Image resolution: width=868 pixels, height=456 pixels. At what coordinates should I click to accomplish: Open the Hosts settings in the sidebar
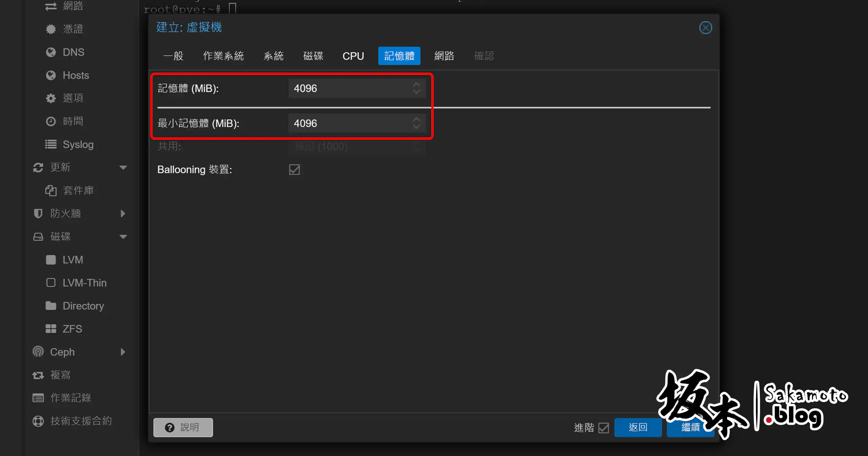point(75,75)
